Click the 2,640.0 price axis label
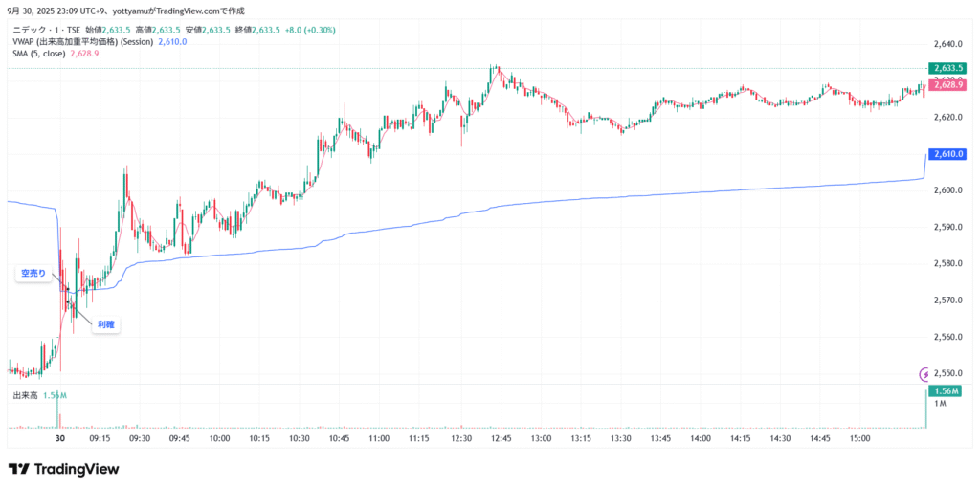The width and height of the screenshot is (980, 490). point(946,44)
